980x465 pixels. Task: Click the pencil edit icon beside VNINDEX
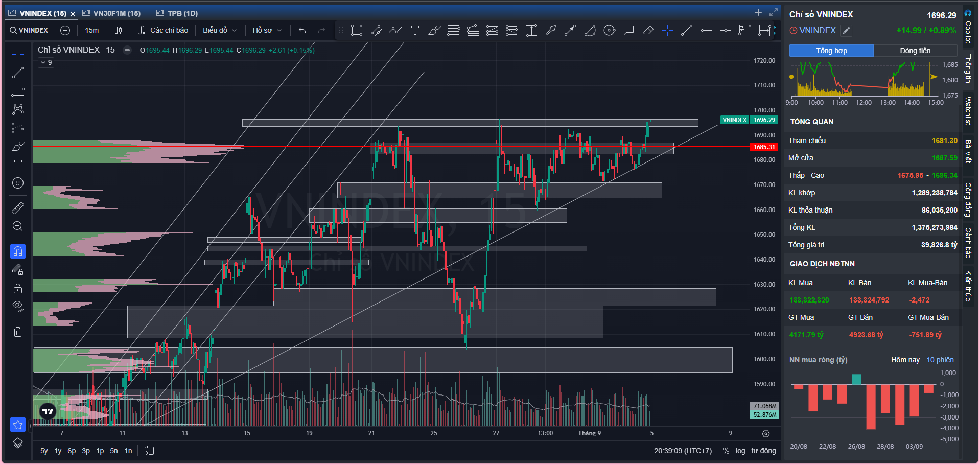click(x=847, y=31)
